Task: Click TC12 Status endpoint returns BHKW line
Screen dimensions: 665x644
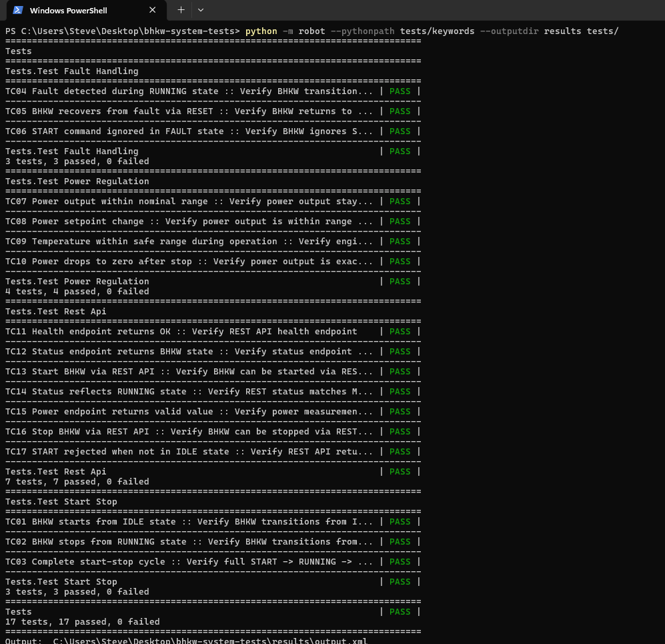Action: tap(213, 352)
